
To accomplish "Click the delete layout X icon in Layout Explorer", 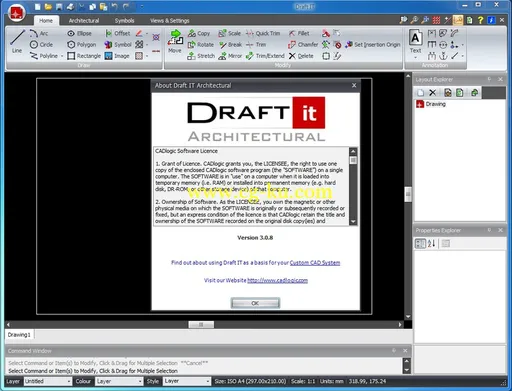I will tap(432, 93).
